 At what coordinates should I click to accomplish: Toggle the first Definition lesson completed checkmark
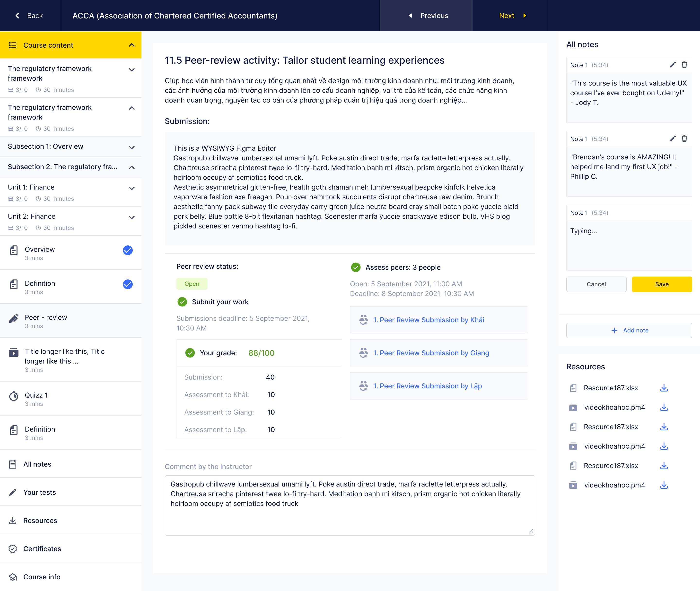pos(128,285)
